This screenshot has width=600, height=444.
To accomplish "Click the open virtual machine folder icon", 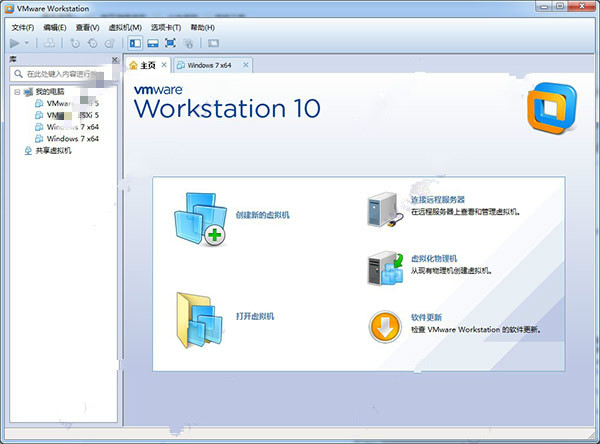I will (199, 320).
